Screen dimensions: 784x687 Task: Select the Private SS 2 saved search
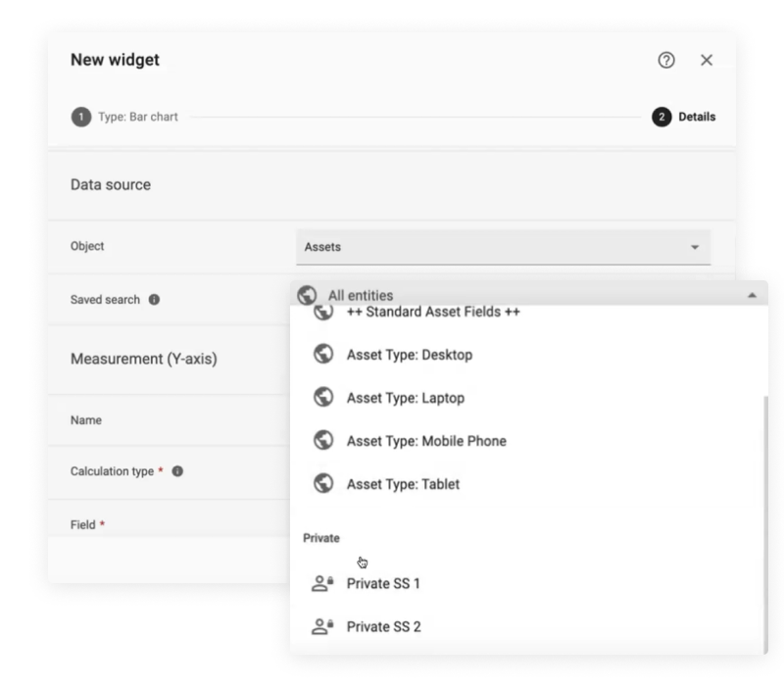click(383, 627)
